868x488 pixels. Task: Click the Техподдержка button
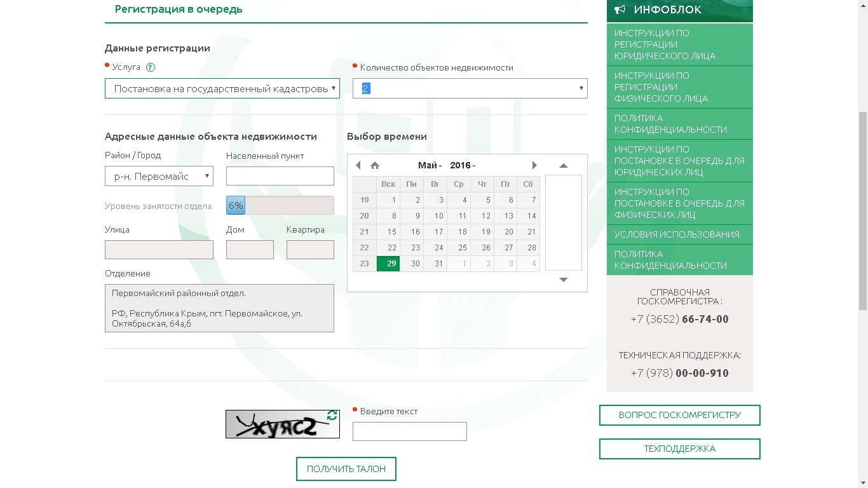[680, 449]
